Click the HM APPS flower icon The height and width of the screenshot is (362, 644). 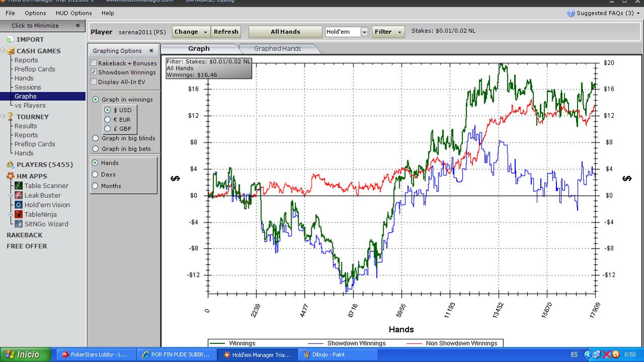[x=10, y=176]
